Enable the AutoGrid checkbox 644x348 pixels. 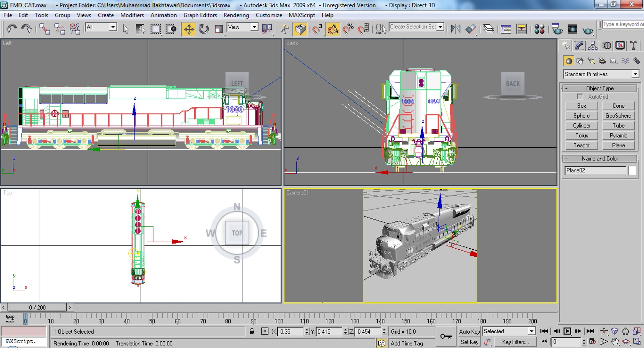click(x=580, y=97)
